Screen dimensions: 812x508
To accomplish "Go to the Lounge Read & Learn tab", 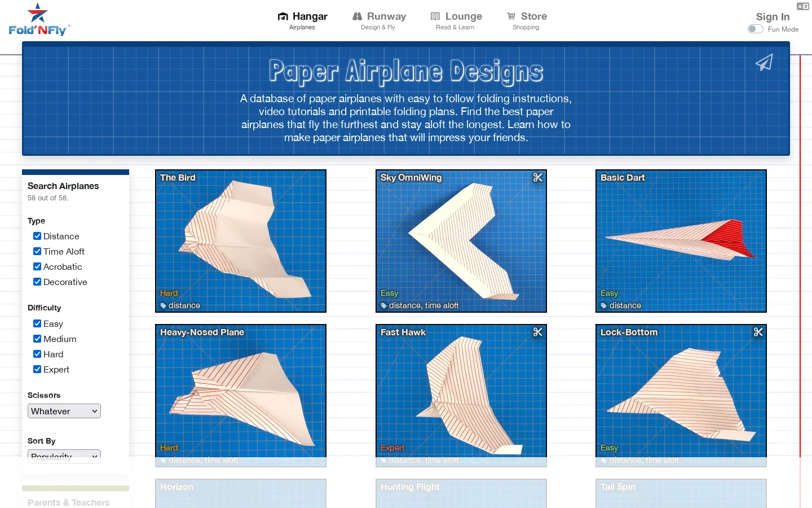I will click(456, 20).
